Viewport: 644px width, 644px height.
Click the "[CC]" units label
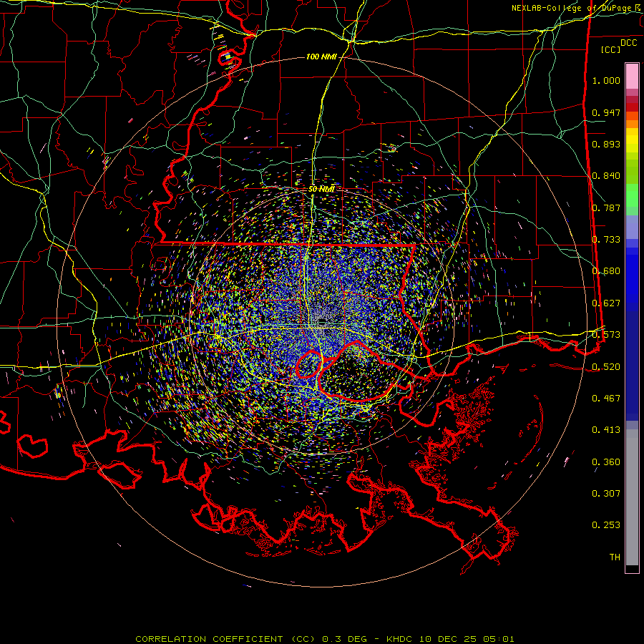point(611,49)
